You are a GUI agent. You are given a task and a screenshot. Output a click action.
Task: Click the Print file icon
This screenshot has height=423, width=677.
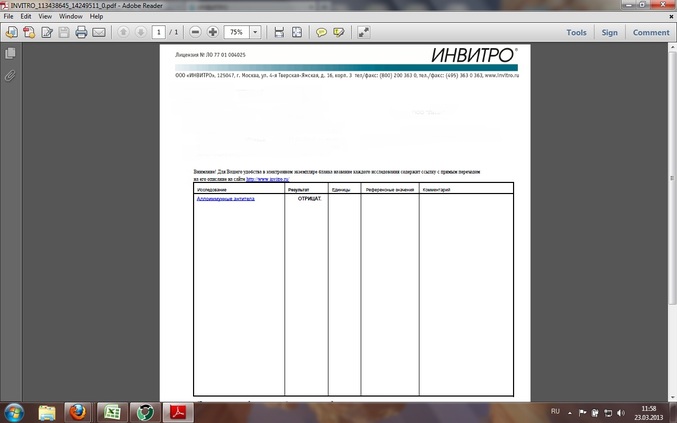pyautogui.click(x=81, y=32)
